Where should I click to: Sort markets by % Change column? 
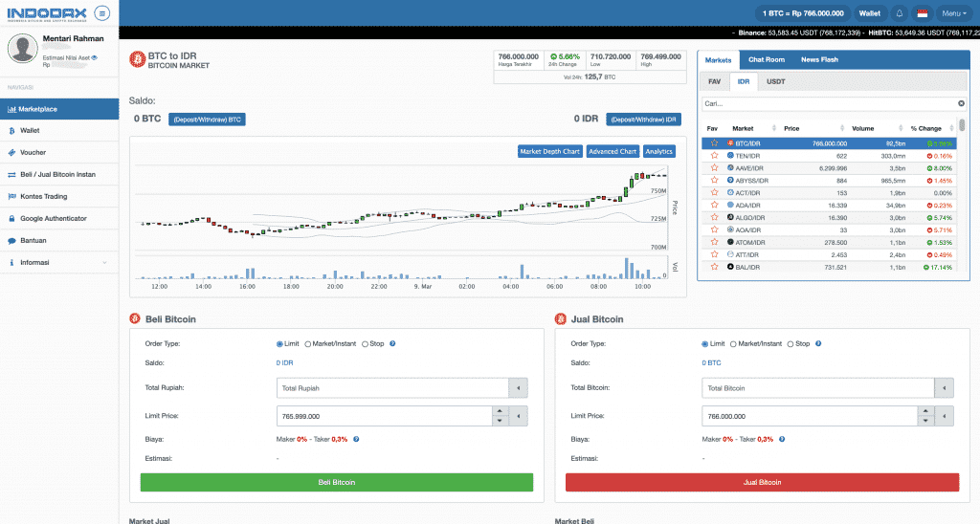[929, 128]
